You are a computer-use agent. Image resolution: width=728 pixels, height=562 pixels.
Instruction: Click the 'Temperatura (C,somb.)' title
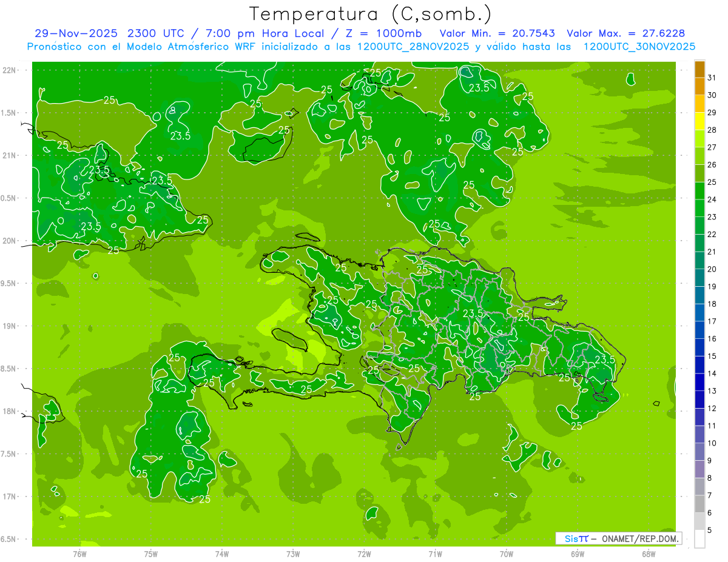pos(371,14)
